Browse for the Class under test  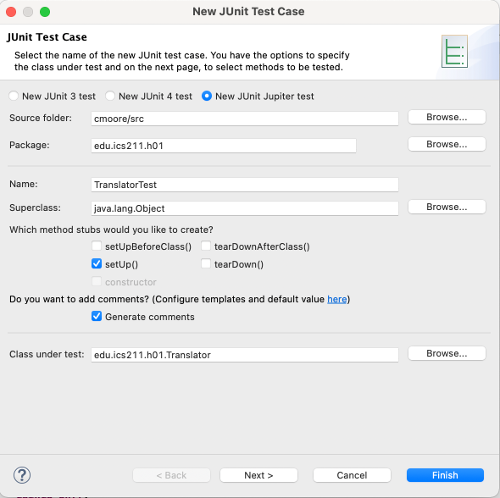447,353
